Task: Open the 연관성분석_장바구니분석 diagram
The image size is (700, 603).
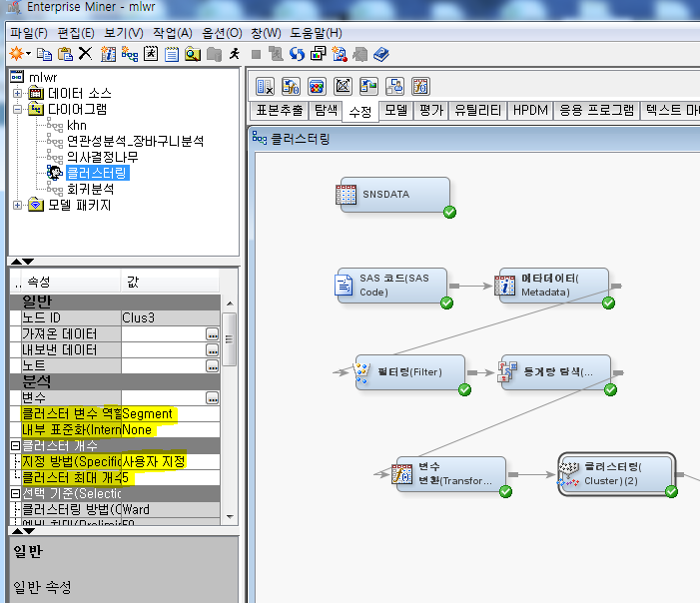Action: [135, 142]
